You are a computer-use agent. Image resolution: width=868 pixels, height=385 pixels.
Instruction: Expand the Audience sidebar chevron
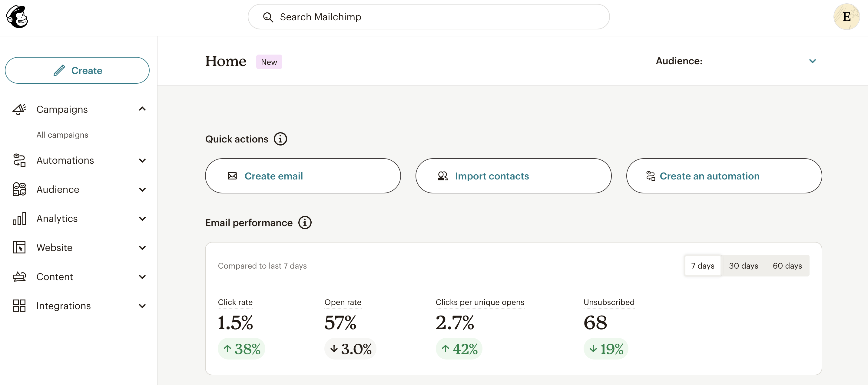point(142,190)
